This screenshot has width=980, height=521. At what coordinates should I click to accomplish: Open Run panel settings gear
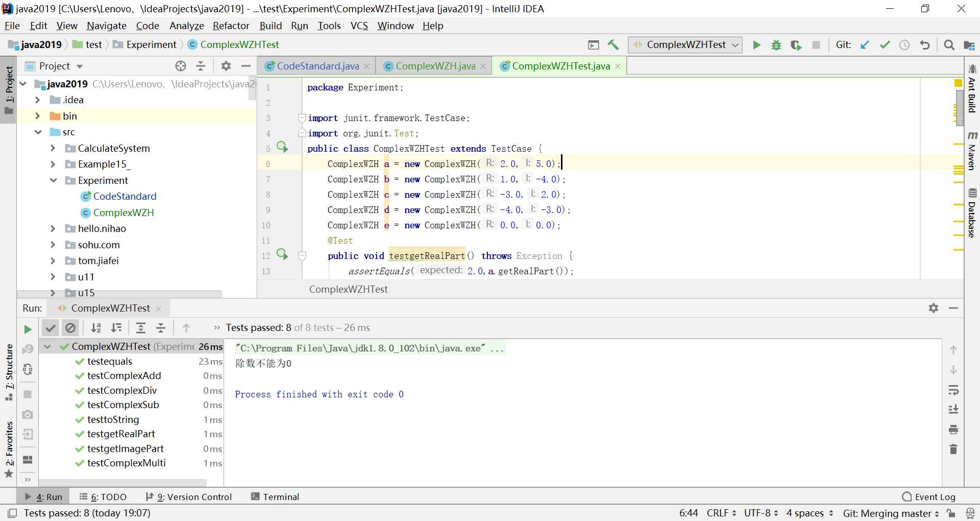[934, 308]
